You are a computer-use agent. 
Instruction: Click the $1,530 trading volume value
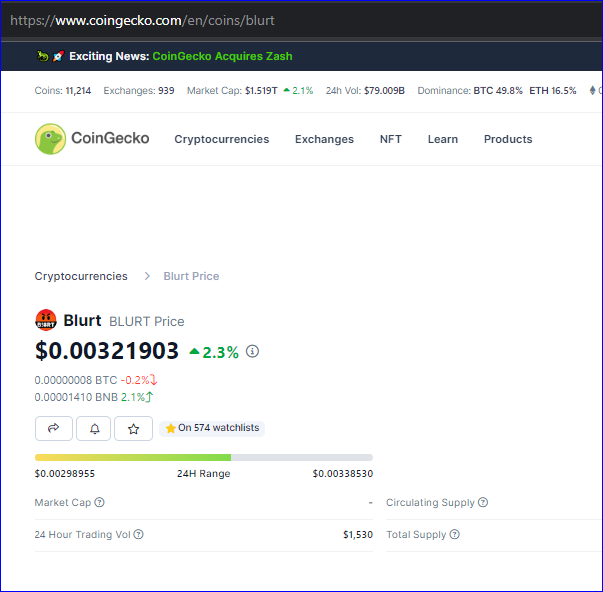click(x=358, y=535)
